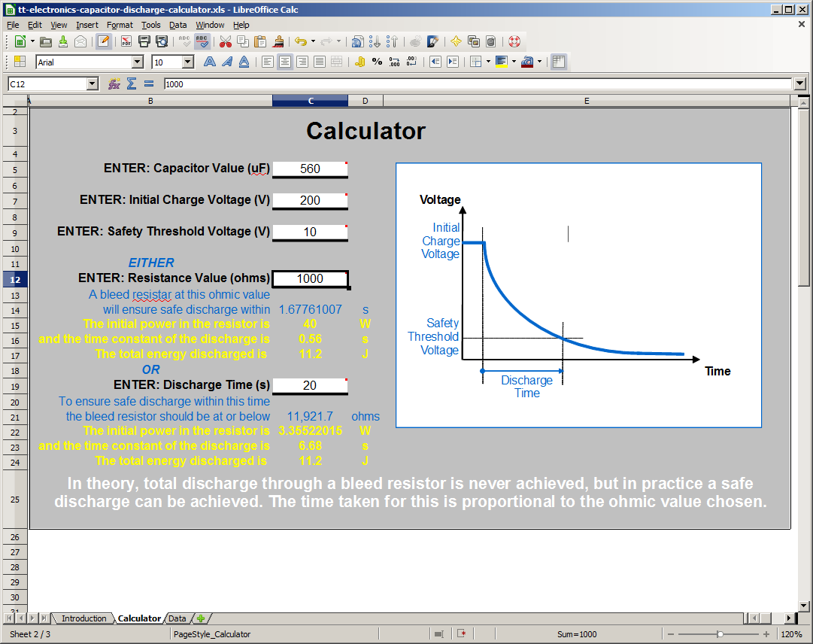Viewport: 813px width, 644px height.
Task: Click the Undo arrow icon
Action: pyautogui.click(x=301, y=41)
